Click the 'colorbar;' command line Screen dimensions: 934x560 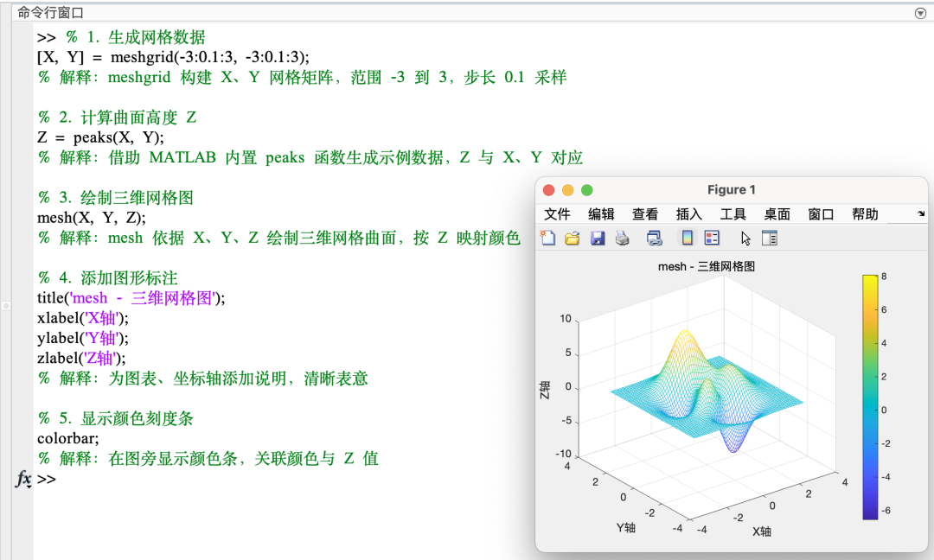pos(68,439)
